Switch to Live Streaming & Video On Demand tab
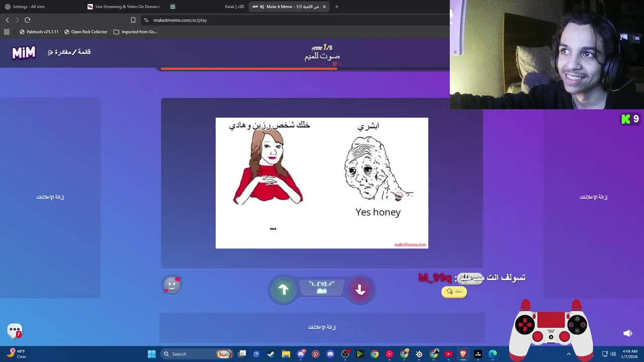The image size is (644, 362). (x=125, y=7)
